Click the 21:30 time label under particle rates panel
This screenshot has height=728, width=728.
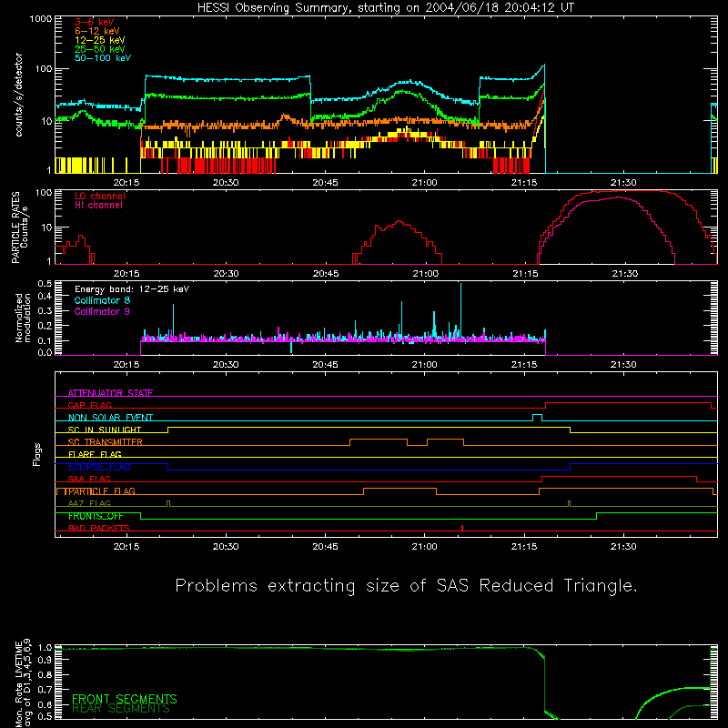click(x=624, y=274)
